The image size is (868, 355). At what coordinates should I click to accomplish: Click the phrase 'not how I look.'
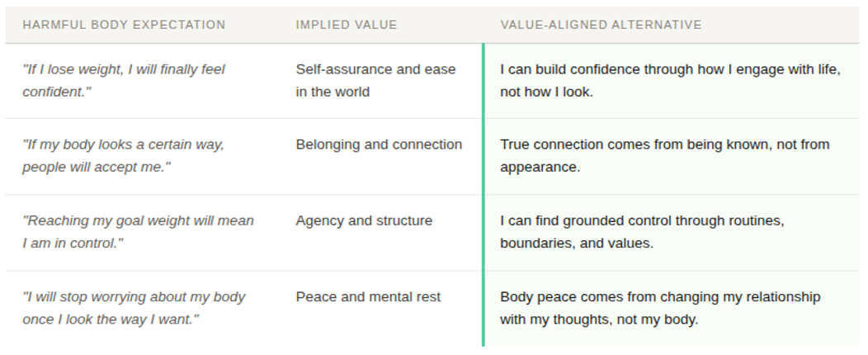tap(546, 92)
